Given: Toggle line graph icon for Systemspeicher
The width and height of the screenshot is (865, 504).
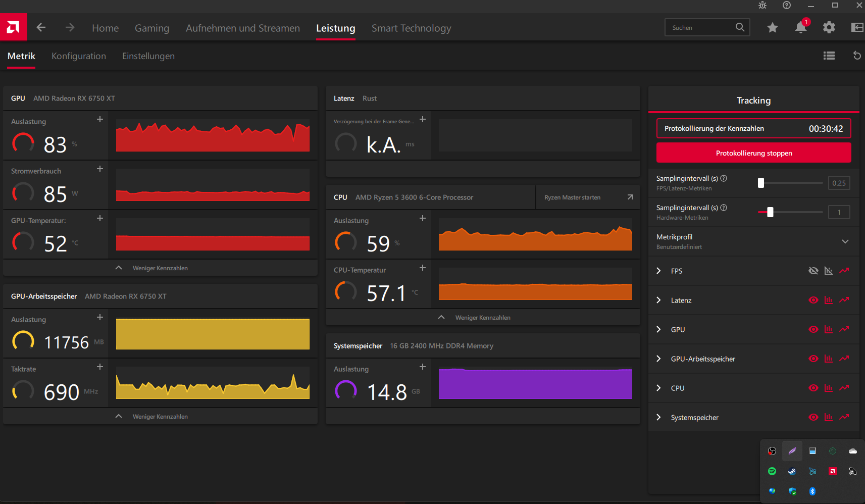Looking at the screenshot, I should pyautogui.click(x=844, y=417).
